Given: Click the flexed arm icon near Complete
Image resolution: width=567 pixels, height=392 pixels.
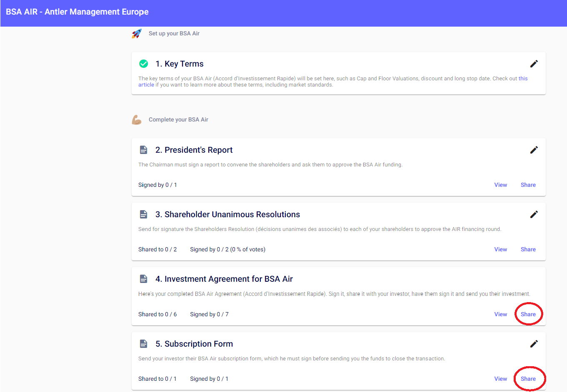Looking at the screenshot, I should tap(137, 120).
